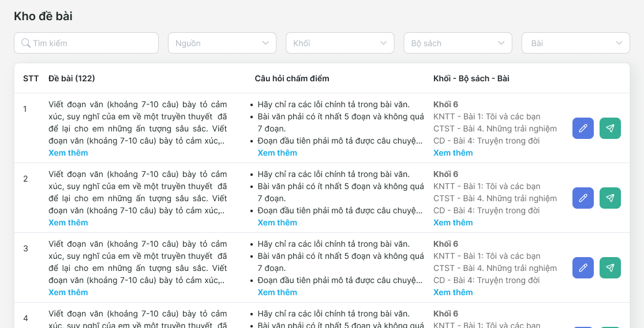Click Khối 6 label in row 3
Viewport: 644px width, 328px height.
[445, 244]
